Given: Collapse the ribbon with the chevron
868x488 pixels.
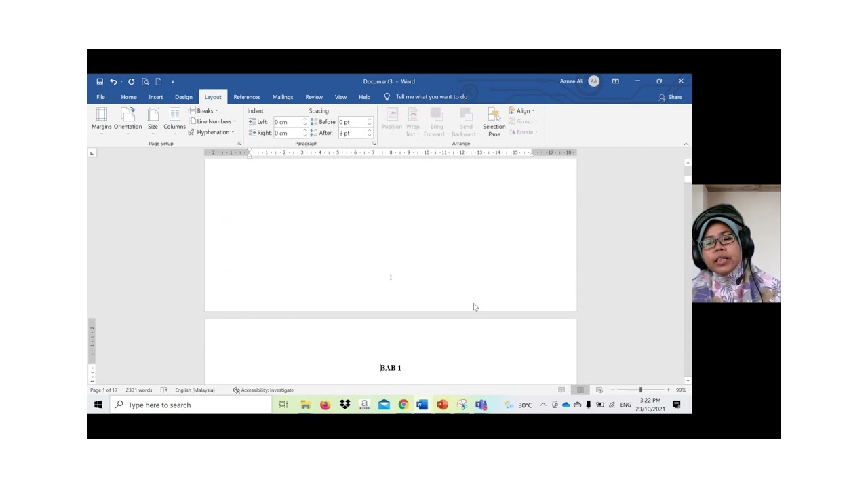Looking at the screenshot, I should (x=686, y=144).
